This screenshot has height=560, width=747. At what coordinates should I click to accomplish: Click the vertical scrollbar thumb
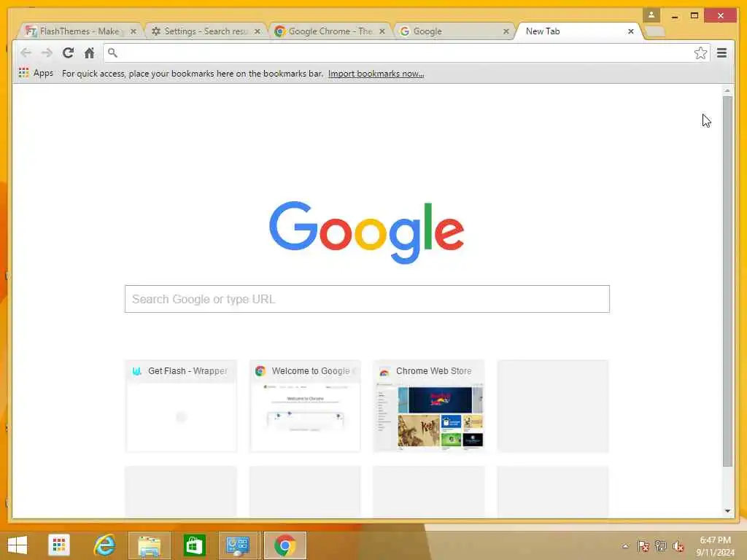727,281
